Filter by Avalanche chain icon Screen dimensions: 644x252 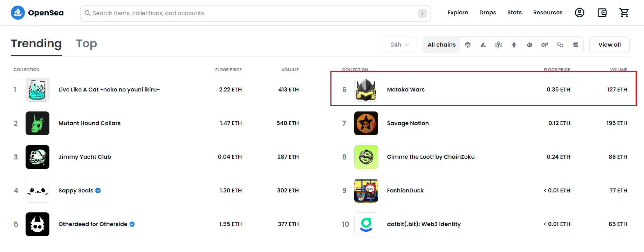(x=483, y=45)
